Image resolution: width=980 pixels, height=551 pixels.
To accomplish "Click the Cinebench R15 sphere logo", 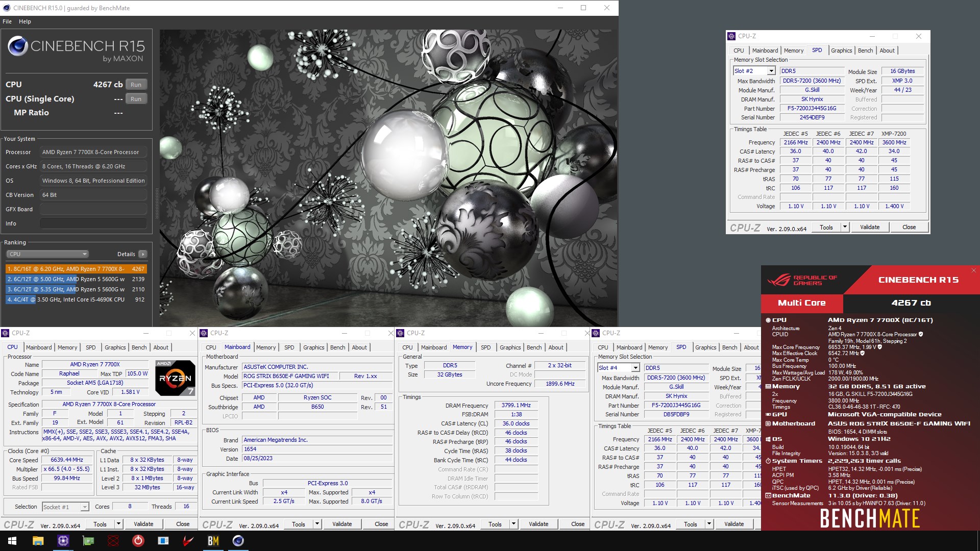I will coord(18,46).
